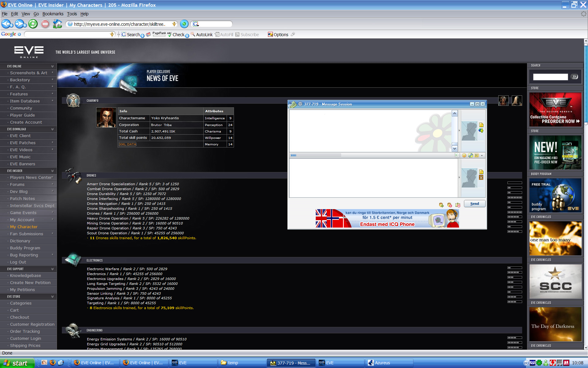Click the Stop loading icon

coord(45,24)
